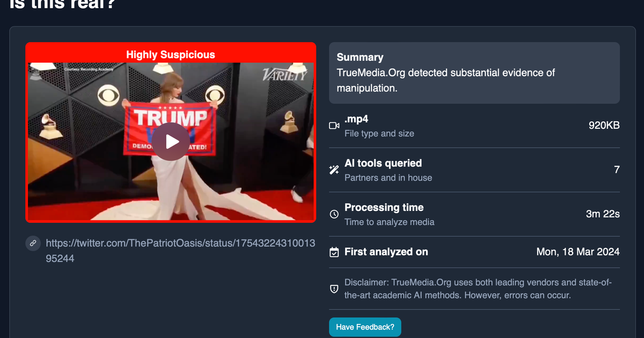The height and width of the screenshot is (338, 644).
Task: Open the ThePatriotOasis twitter source link
Action: 180,251
